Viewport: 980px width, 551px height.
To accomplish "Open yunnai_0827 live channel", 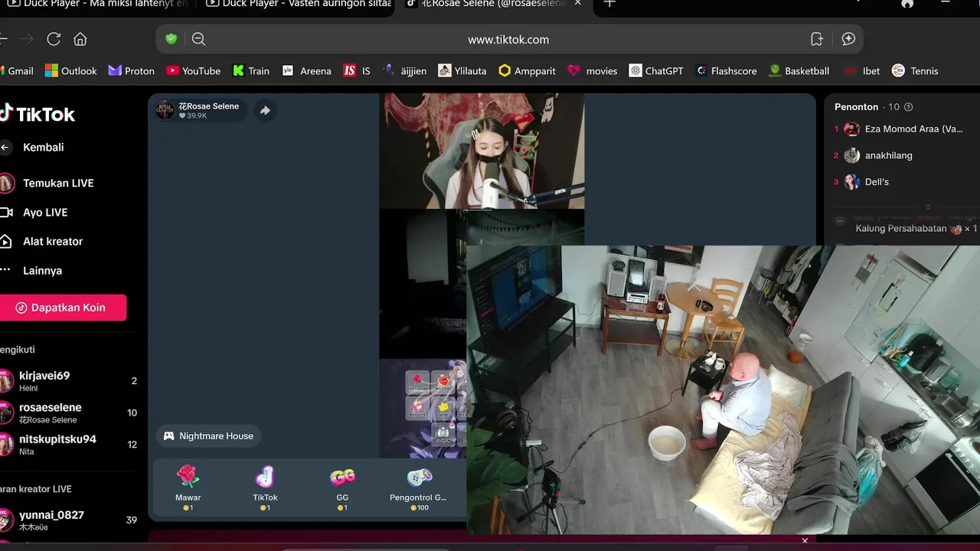I will click(x=69, y=520).
